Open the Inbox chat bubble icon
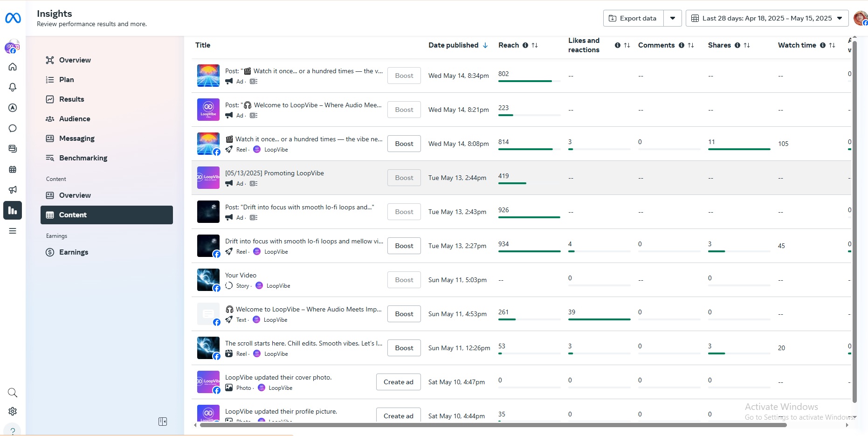Viewport: 868px width, 436px height. 13,128
